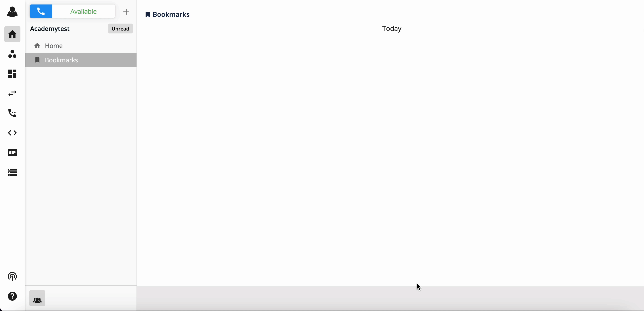Open the three-dots groups icon

click(12, 54)
